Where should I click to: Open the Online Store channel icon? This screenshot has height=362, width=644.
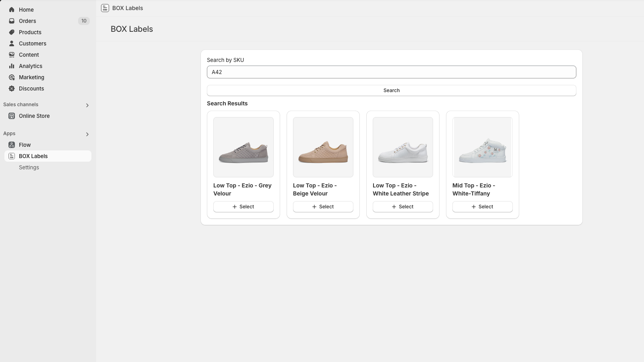[x=11, y=115]
